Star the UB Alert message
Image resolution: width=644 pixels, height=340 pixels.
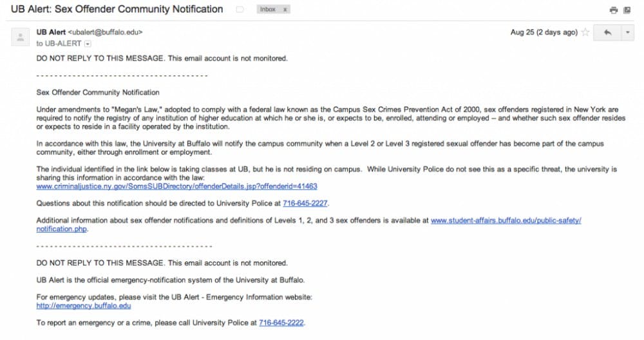coord(585,32)
